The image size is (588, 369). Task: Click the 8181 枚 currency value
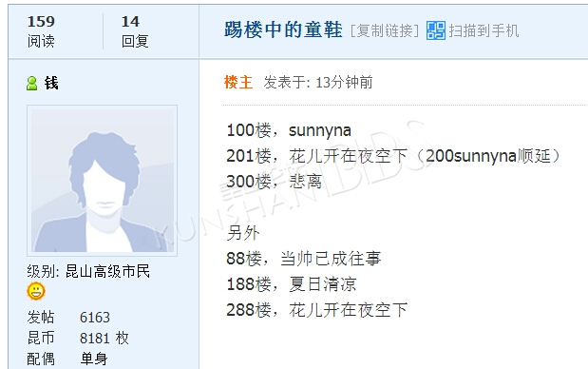click(x=104, y=339)
